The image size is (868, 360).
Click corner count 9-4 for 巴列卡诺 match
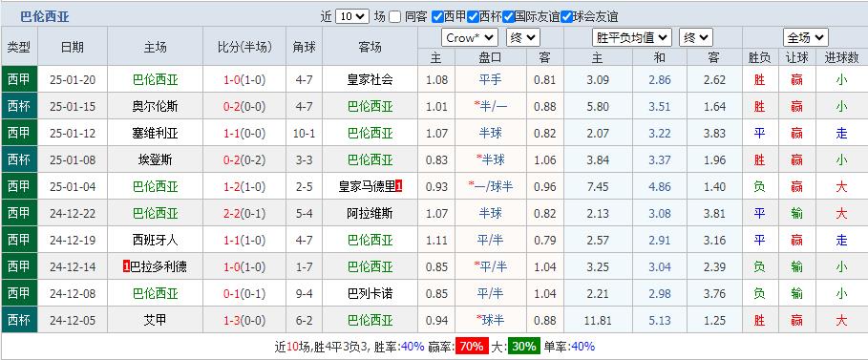(x=304, y=293)
